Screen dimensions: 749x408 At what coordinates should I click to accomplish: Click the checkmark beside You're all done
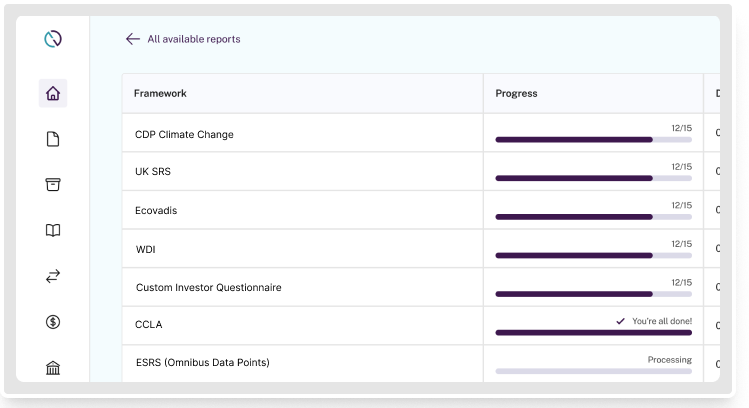(621, 321)
